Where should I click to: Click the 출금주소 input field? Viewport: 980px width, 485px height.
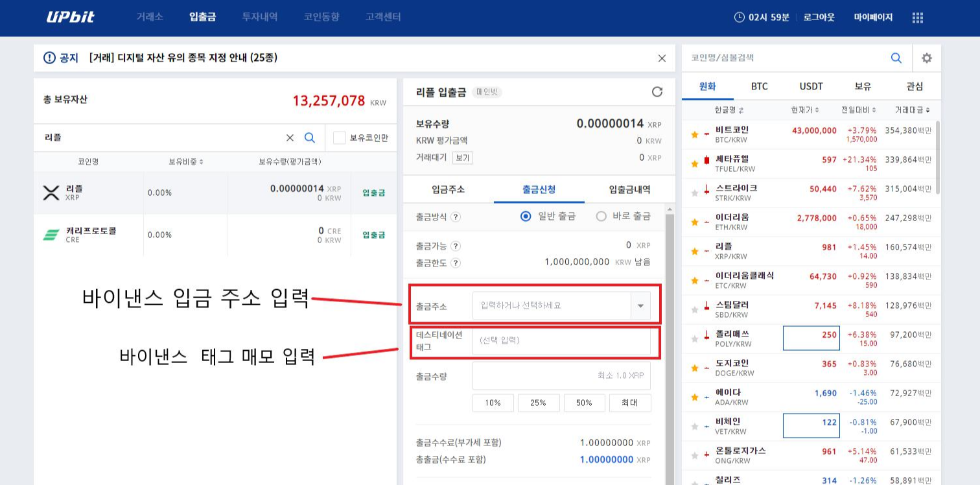pos(552,305)
